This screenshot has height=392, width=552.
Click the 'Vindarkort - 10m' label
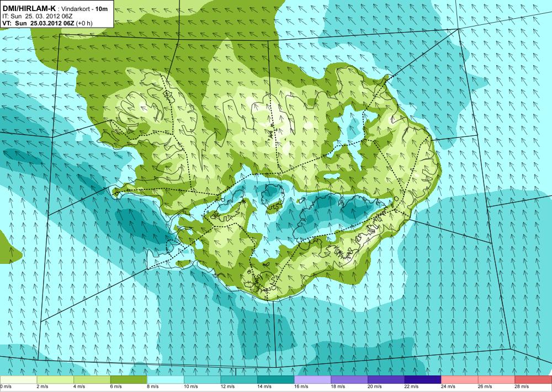point(85,9)
